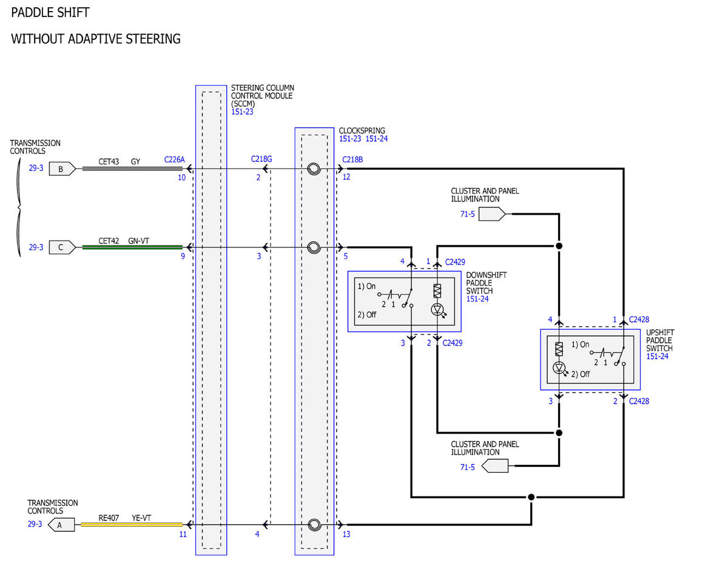
Task: Click the YE-VT wire color label
Action: pyautogui.click(x=141, y=518)
